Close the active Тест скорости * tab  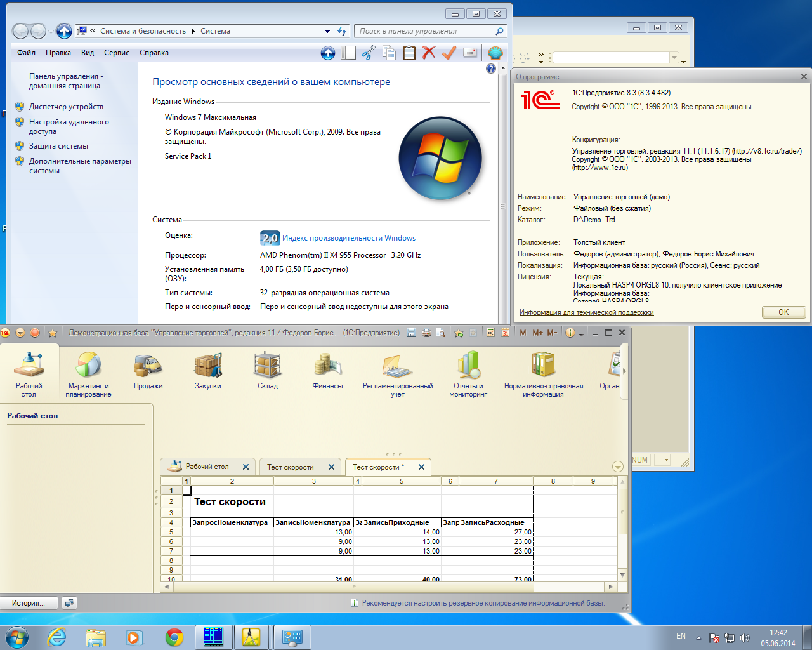point(421,467)
